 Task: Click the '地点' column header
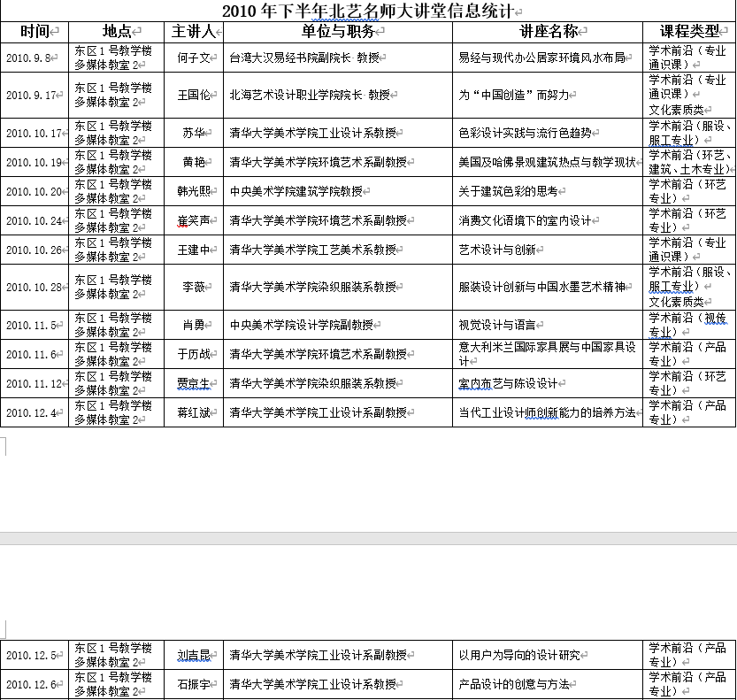116,32
